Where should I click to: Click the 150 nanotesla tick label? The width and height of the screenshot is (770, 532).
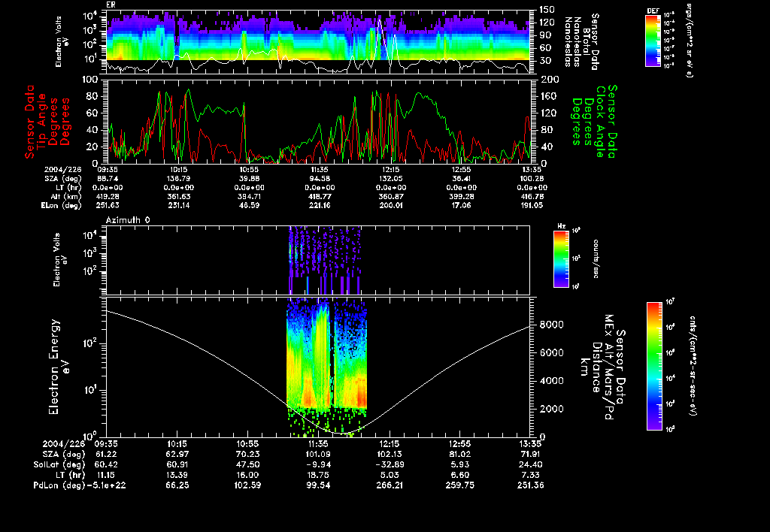(x=546, y=9)
